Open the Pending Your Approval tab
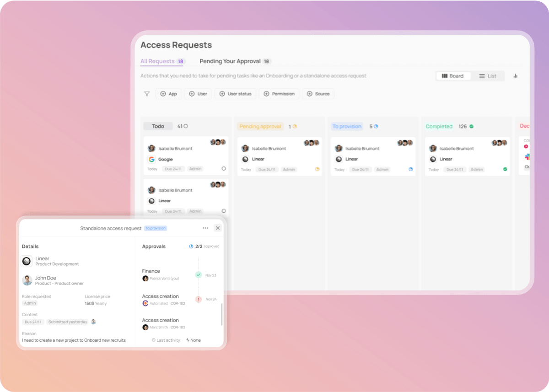 235,61
